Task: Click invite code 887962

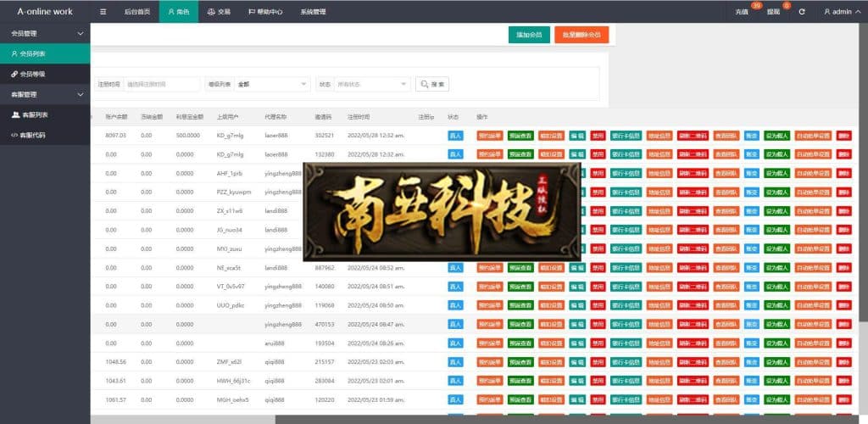Action: [324, 268]
